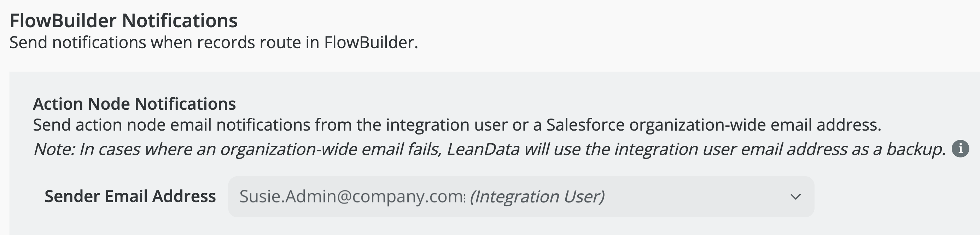Click the word "LeanData" in the note
Screen dimensions: 980x235
[483, 149]
